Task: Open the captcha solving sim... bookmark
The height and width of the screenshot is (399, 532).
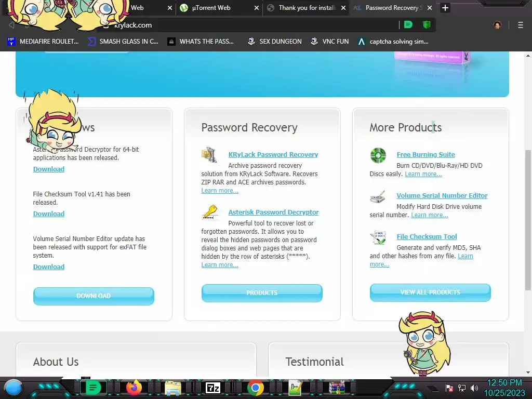Action: (x=393, y=42)
